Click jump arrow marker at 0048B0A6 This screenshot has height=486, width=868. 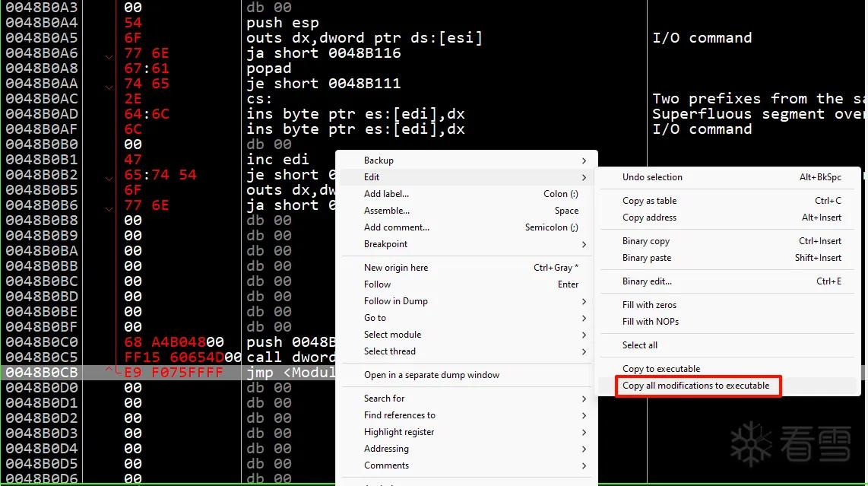click(109, 56)
